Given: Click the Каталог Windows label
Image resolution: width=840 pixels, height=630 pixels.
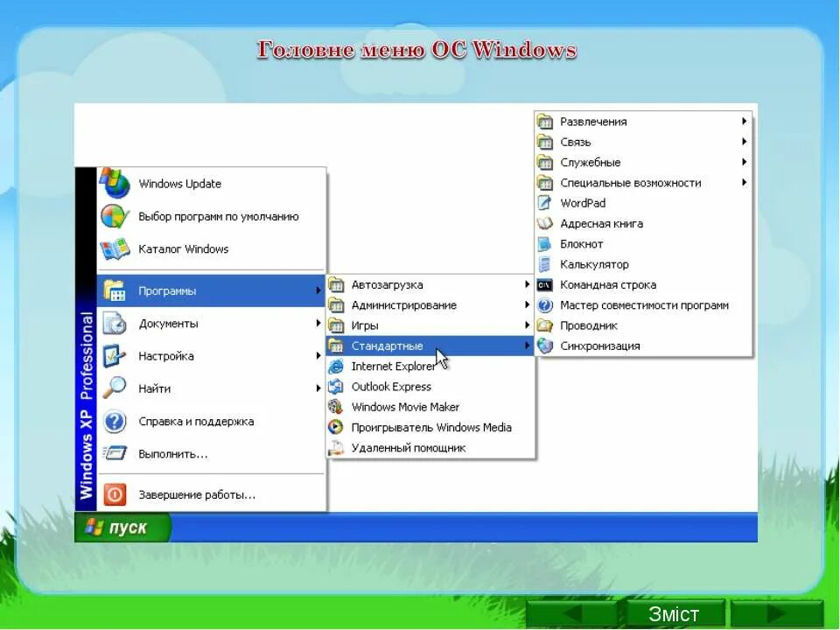Looking at the screenshot, I should 183,249.
